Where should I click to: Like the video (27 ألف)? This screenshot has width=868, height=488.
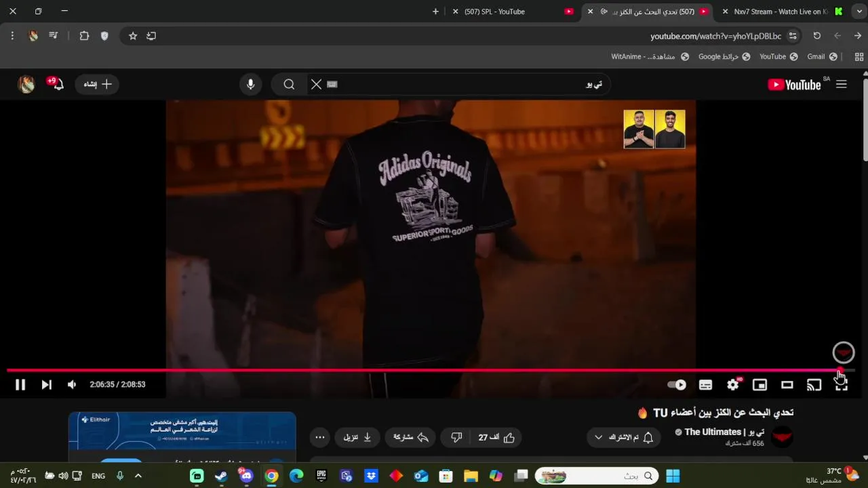497,438
